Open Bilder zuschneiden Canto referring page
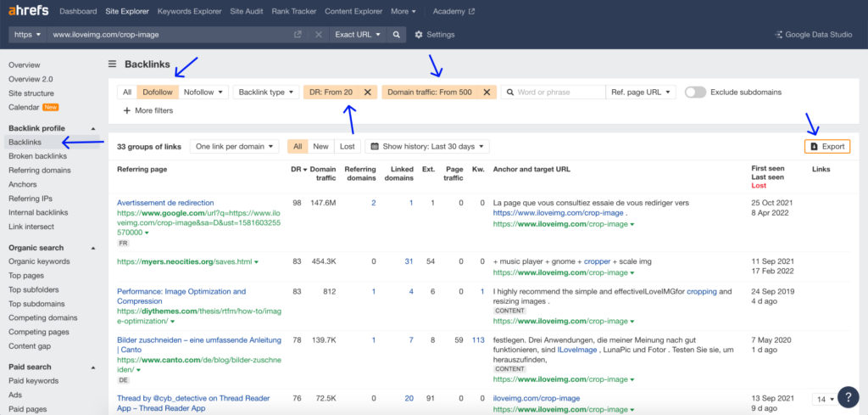This screenshot has height=415, width=868. pyautogui.click(x=199, y=345)
